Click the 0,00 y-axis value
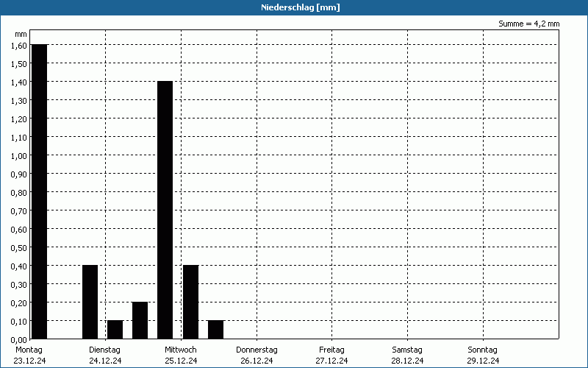Image resolution: width=588 pixels, height=368 pixels. [19, 340]
